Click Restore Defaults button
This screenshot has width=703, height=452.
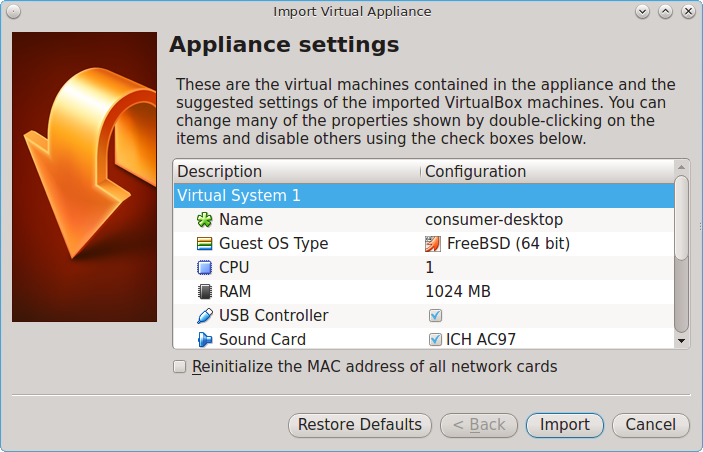pyautogui.click(x=360, y=425)
